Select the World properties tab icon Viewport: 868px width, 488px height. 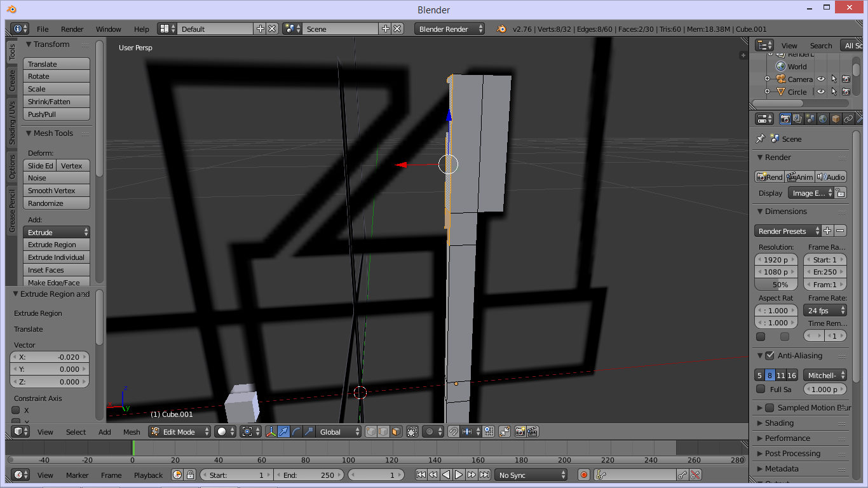823,119
